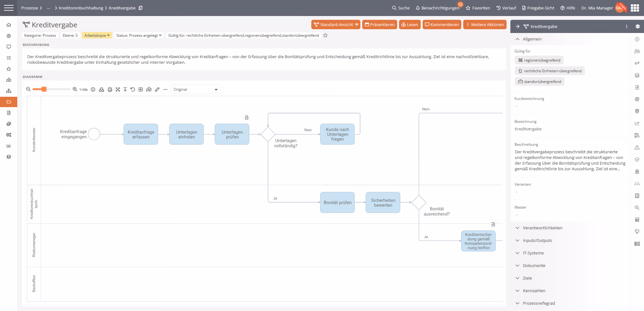
Task: Click the document icon above Unterlagen prüfen
Action: coord(247,117)
